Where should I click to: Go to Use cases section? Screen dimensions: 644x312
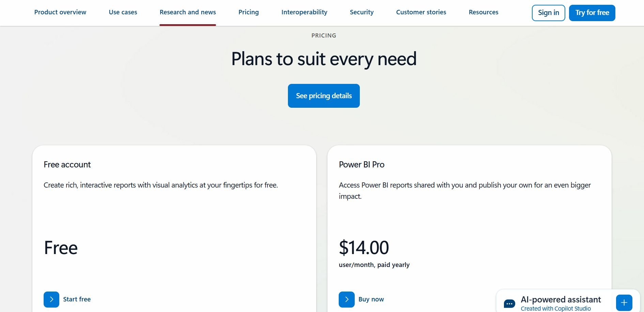(123, 12)
